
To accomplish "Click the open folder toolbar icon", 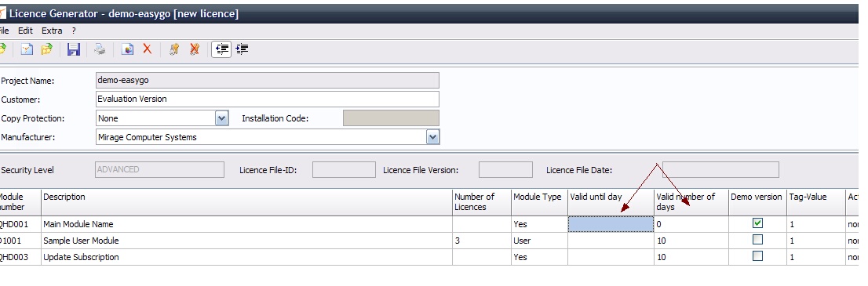I will point(47,49).
